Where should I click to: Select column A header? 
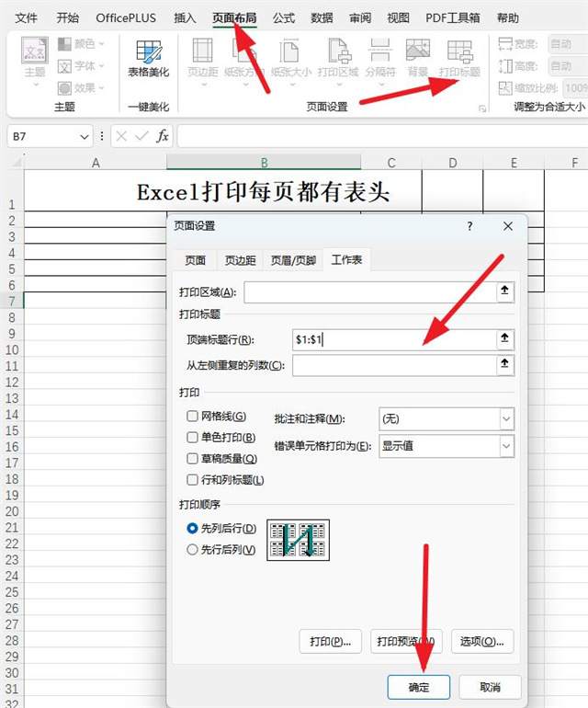(96, 163)
